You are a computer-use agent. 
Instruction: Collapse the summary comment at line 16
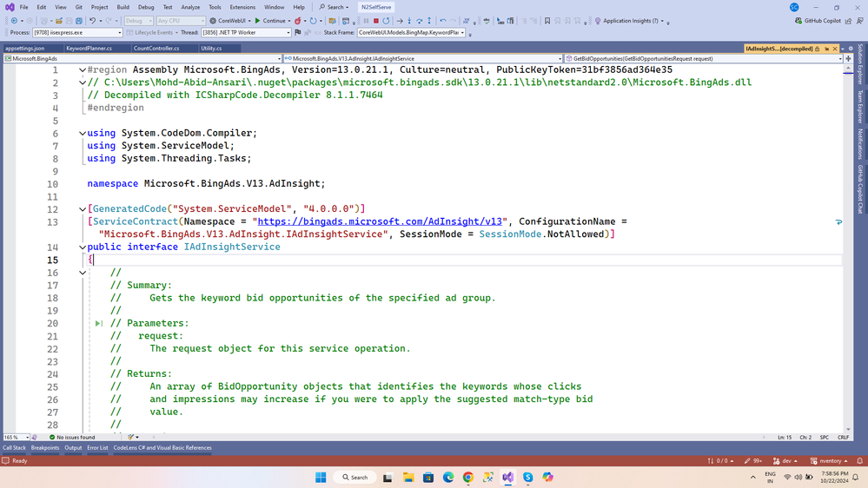(82, 273)
